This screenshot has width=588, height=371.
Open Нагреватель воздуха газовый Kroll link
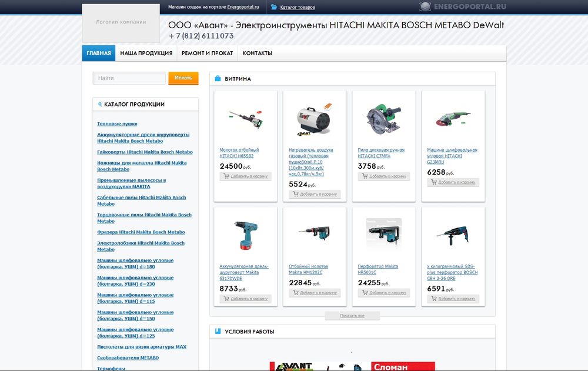pyautogui.click(x=311, y=162)
